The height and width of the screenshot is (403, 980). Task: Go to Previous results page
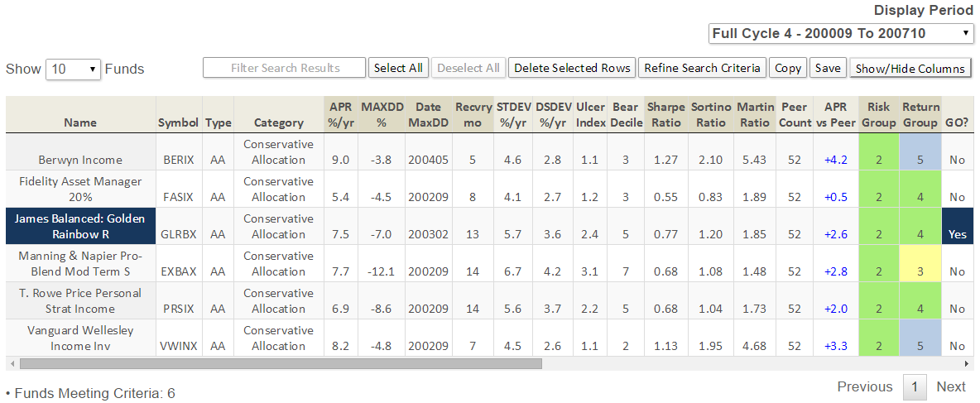[864, 386]
